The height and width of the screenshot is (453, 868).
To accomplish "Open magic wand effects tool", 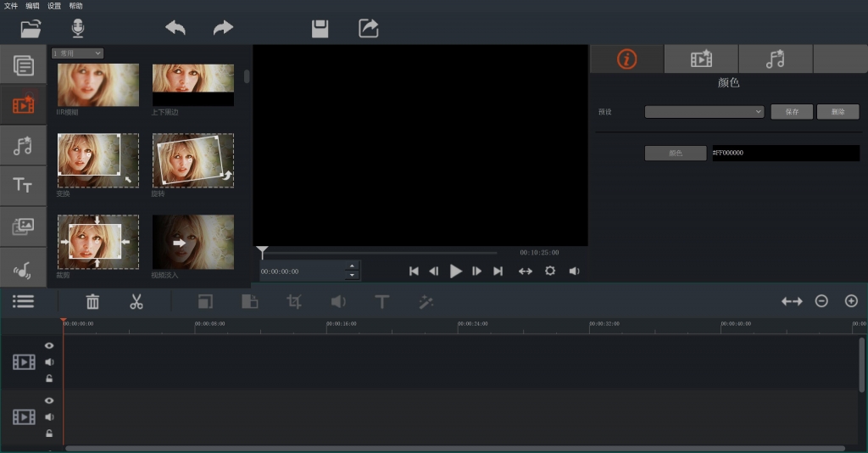I will tap(426, 301).
